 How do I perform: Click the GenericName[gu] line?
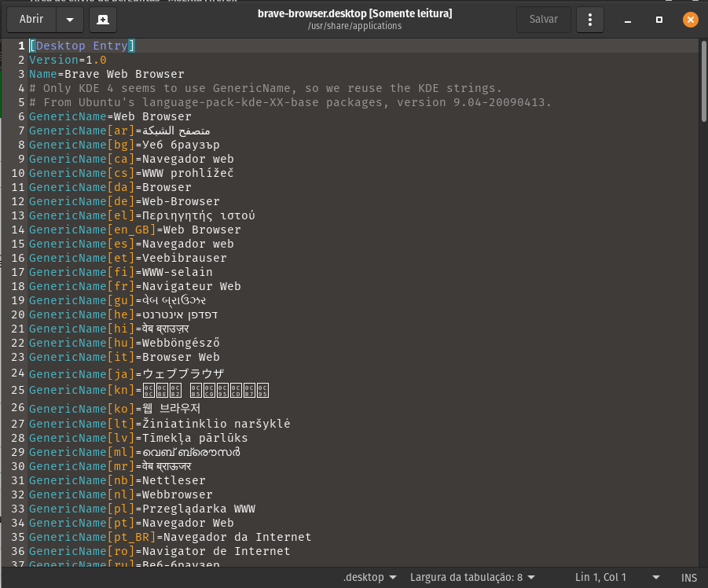pyautogui.click(x=117, y=300)
